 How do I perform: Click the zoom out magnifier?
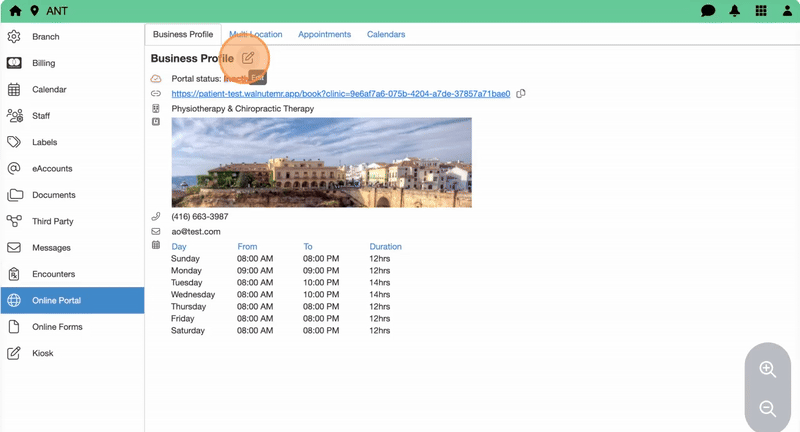768,408
